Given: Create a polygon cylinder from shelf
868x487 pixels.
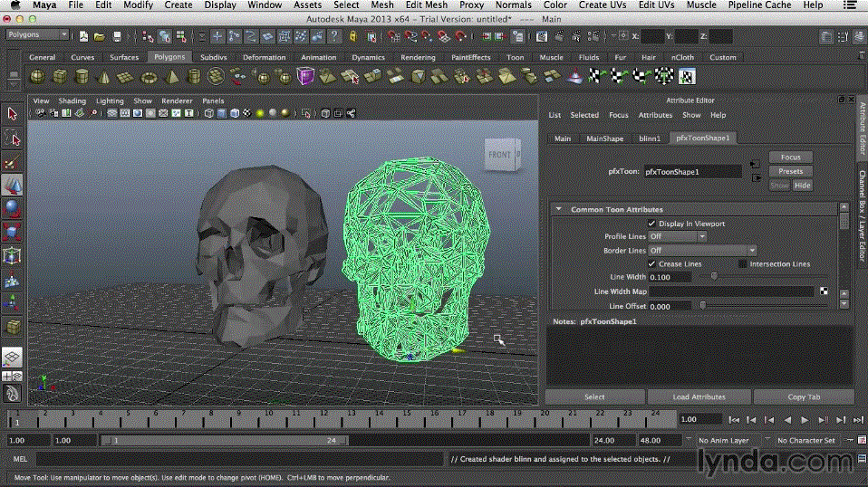Looking at the screenshot, I should (x=82, y=76).
